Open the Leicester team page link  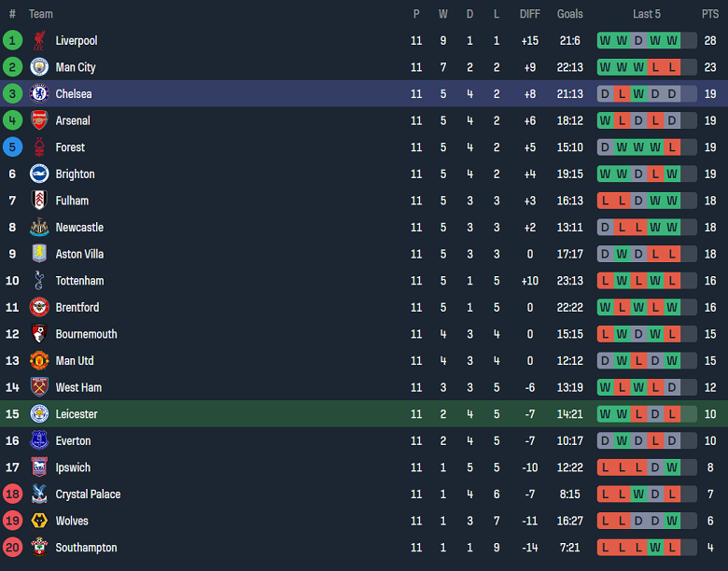coord(77,414)
